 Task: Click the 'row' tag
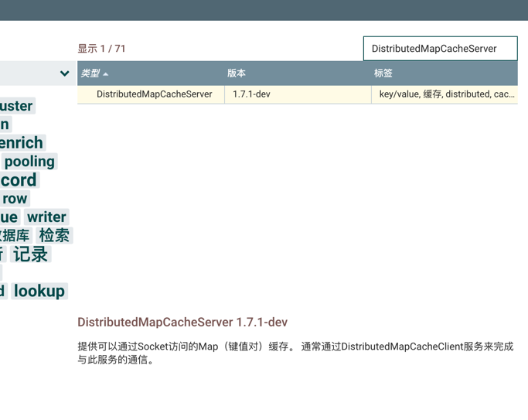click(x=14, y=198)
